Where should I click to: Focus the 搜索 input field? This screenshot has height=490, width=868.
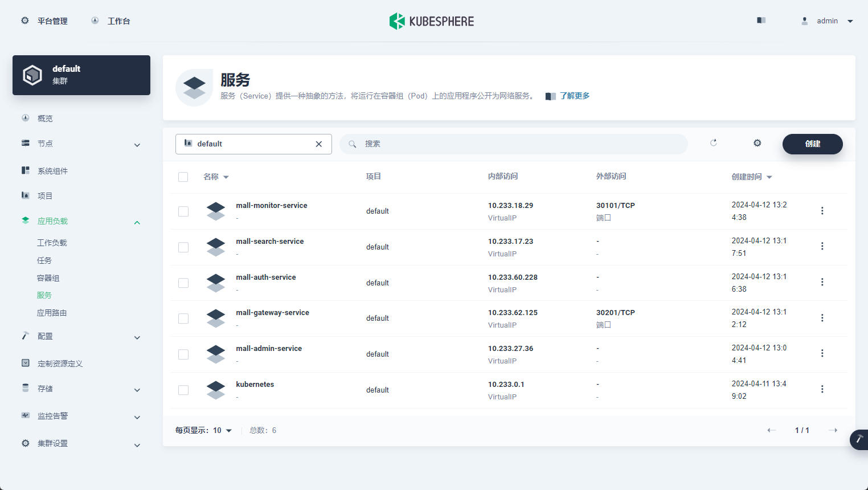pos(514,144)
